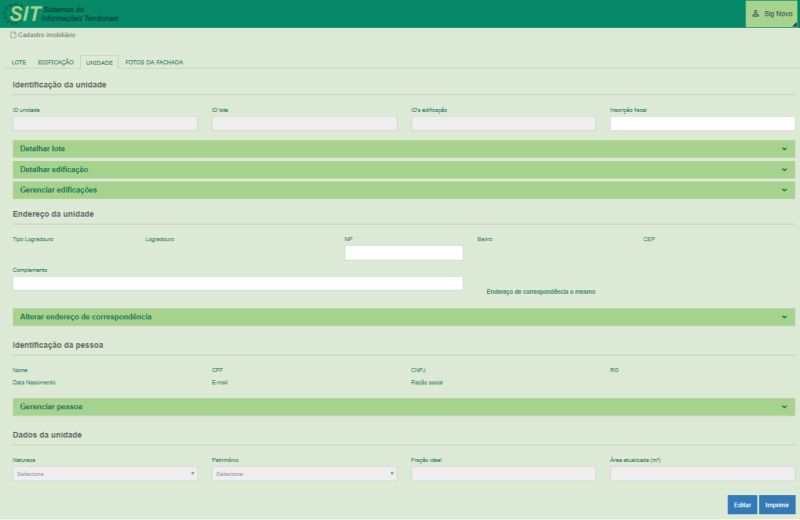Click the Área atualizada (m²) field
Image resolution: width=800 pixels, height=520 pixels.
pyautogui.click(x=703, y=474)
